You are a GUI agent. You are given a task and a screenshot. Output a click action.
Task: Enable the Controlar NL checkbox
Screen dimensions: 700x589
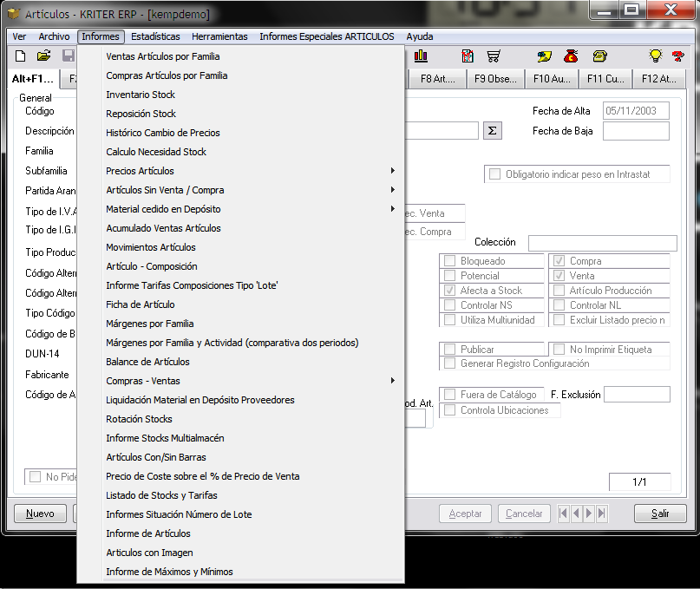pyautogui.click(x=559, y=305)
